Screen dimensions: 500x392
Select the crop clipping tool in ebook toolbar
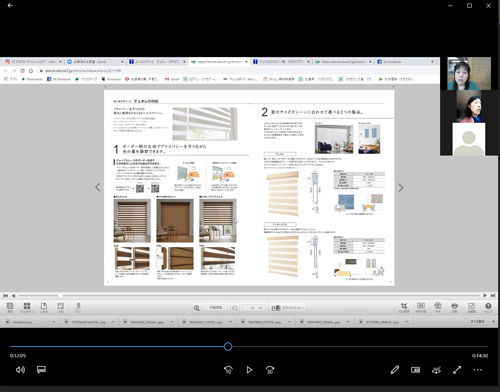(404, 307)
